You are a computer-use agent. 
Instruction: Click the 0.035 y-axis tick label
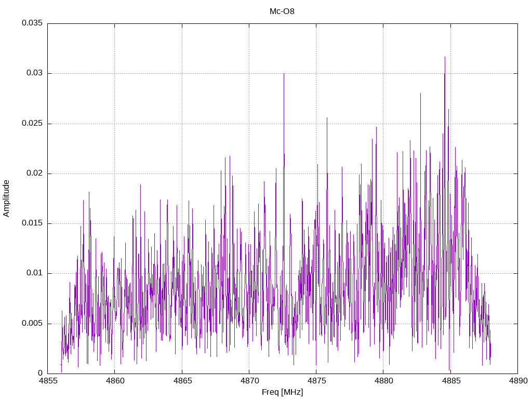pyautogui.click(x=32, y=23)
